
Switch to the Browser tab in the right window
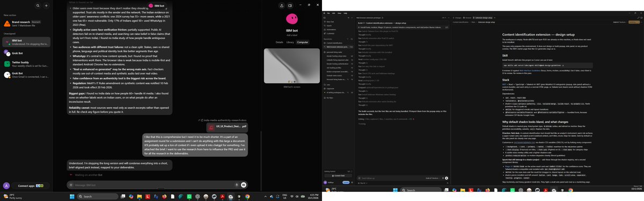point(468,18)
